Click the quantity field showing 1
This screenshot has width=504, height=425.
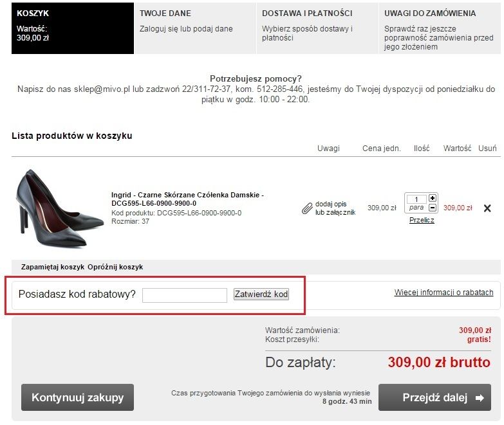click(416, 199)
